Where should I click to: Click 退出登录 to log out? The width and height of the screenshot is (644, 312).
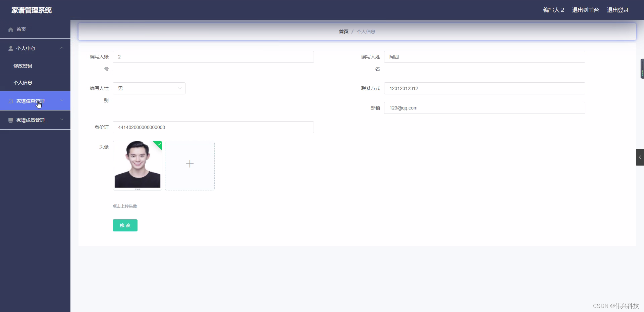[x=618, y=10]
